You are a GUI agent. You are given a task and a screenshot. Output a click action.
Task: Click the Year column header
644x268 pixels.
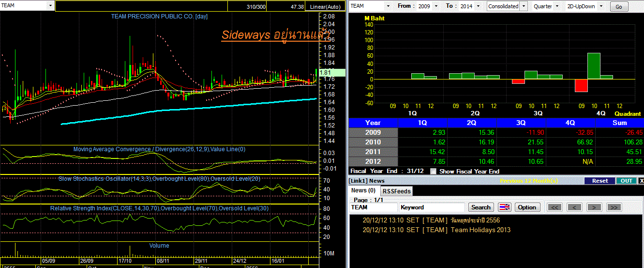tap(373, 123)
